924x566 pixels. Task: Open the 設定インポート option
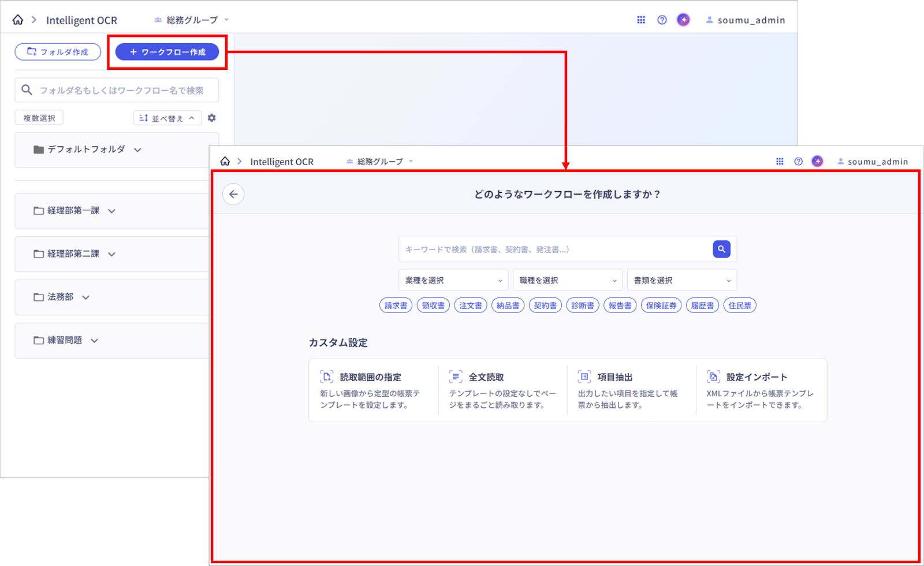[x=760, y=390]
